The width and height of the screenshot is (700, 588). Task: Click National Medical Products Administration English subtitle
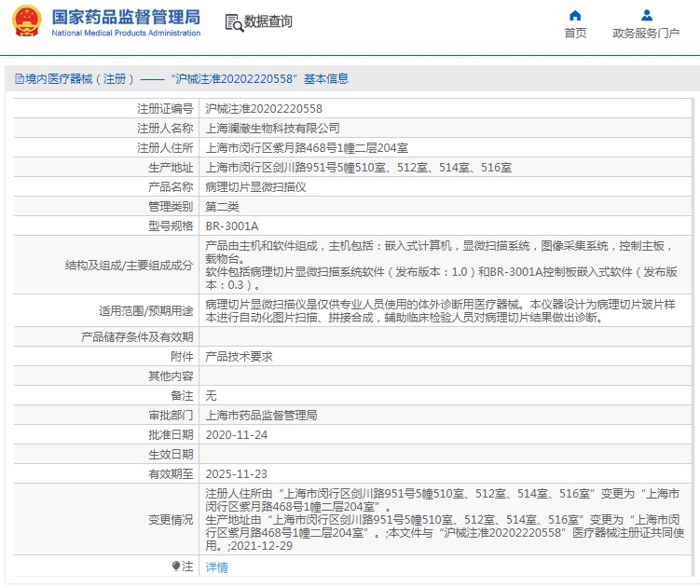point(126,34)
